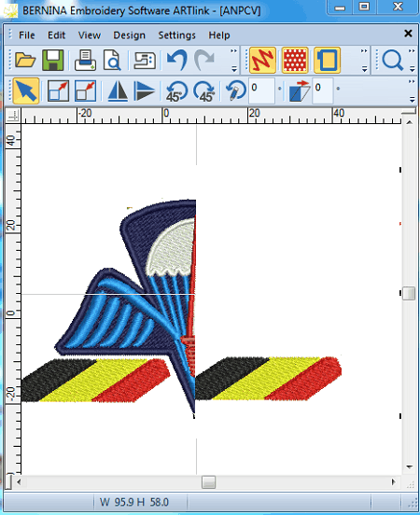Open the Design menu
Viewport: 420px width, 515px height.
129,35
